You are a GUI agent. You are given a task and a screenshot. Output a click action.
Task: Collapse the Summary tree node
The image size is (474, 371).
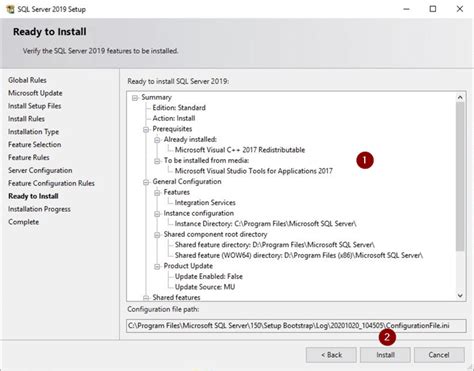135,98
